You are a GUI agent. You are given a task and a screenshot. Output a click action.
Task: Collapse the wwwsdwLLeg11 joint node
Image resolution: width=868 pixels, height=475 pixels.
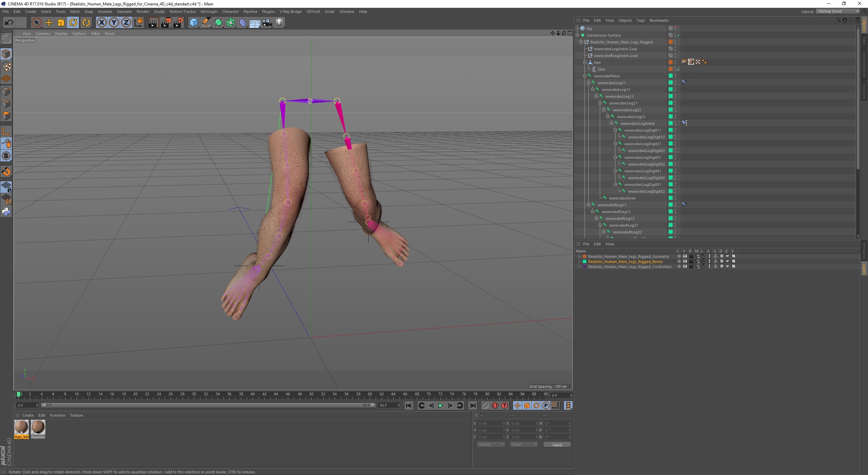(x=589, y=83)
